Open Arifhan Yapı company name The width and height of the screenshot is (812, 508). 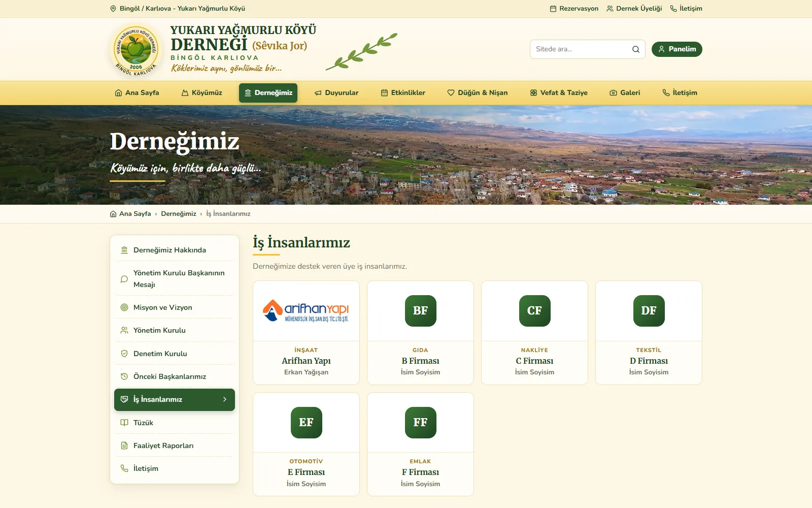point(306,361)
